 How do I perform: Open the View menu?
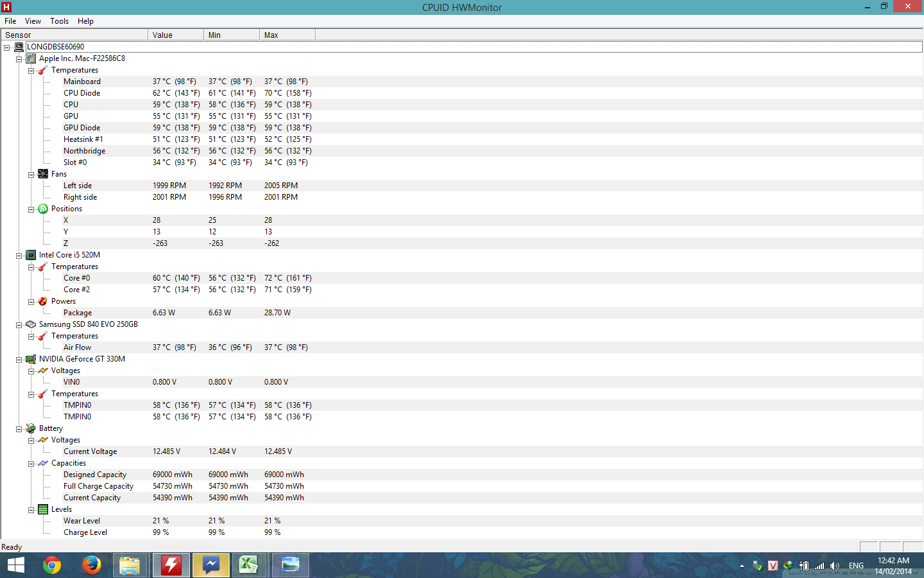(x=33, y=21)
